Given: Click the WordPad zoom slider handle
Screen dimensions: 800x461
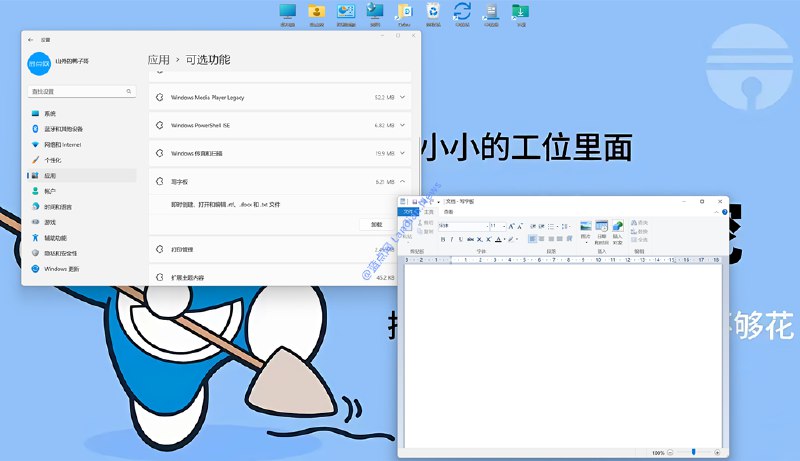Looking at the screenshot, I should pyautogui.click(x=693, y=452).
